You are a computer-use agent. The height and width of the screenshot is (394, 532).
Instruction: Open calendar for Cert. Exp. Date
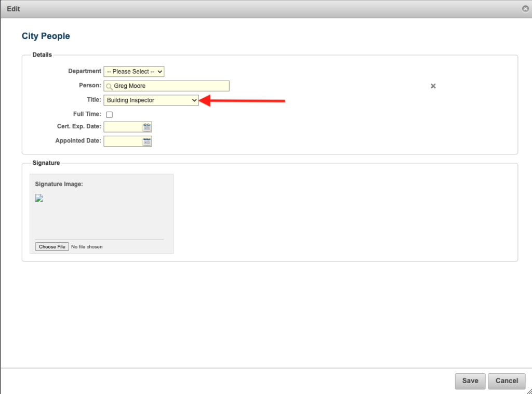(147, 127)
